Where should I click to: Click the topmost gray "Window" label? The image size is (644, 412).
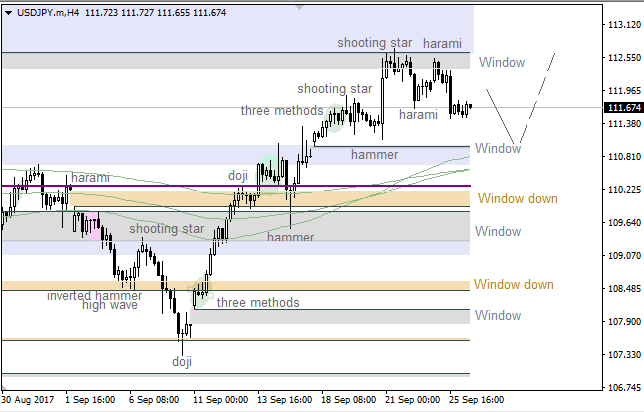[x=501, y=63]
